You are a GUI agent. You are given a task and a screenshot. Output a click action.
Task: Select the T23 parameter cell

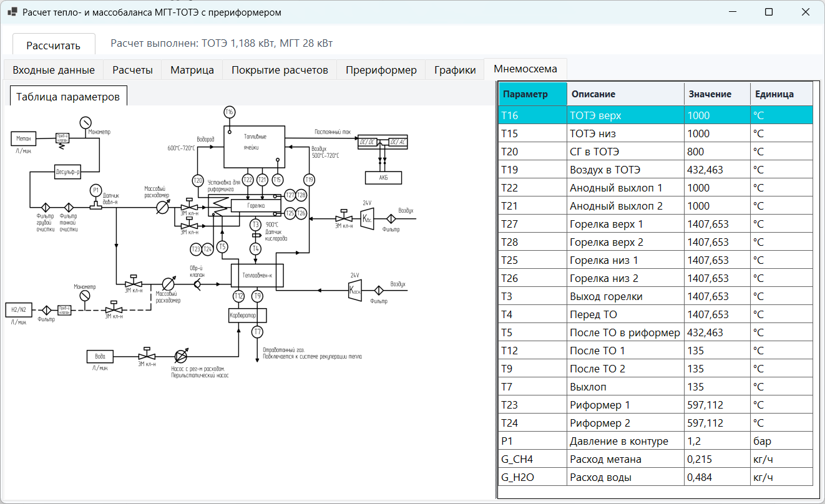pos(532,405)
